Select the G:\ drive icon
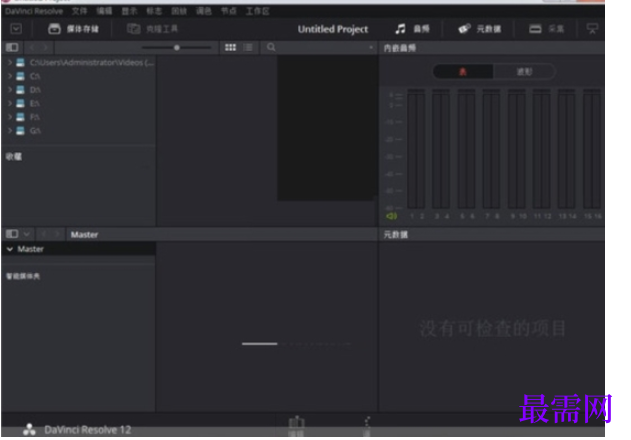 pos(20,131)
